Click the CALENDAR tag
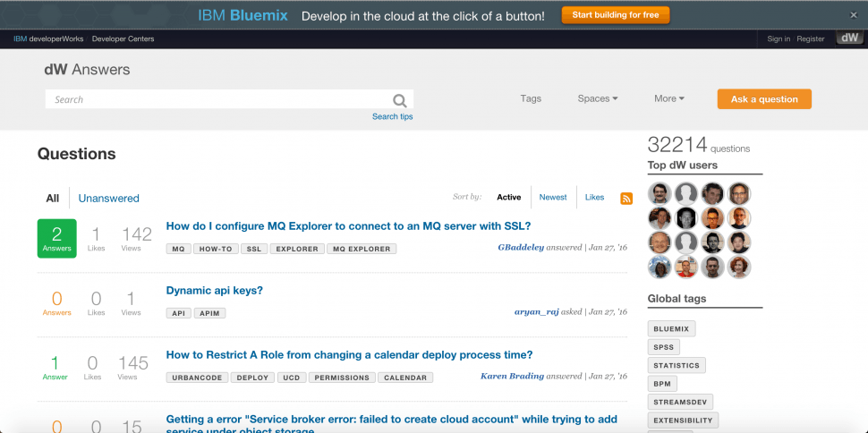 405,378
